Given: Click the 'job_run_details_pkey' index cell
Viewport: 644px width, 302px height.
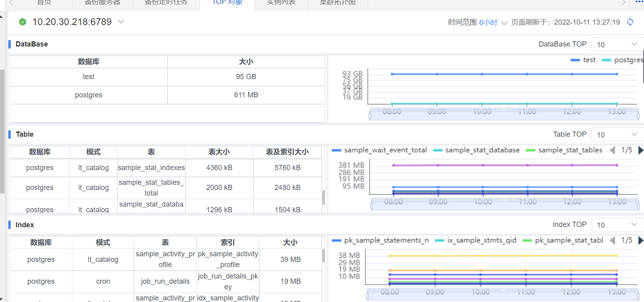Looking at the screenshot, I should (228, 281).
